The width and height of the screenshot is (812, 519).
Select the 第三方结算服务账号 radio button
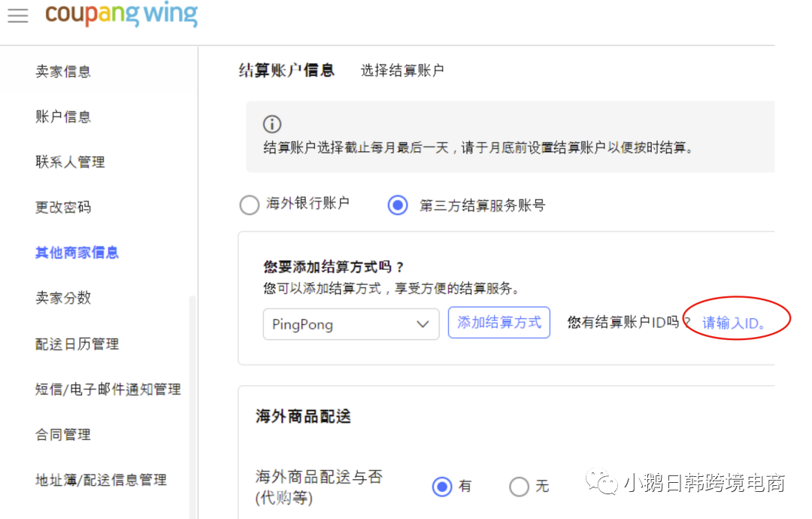[x=397, y=205]
